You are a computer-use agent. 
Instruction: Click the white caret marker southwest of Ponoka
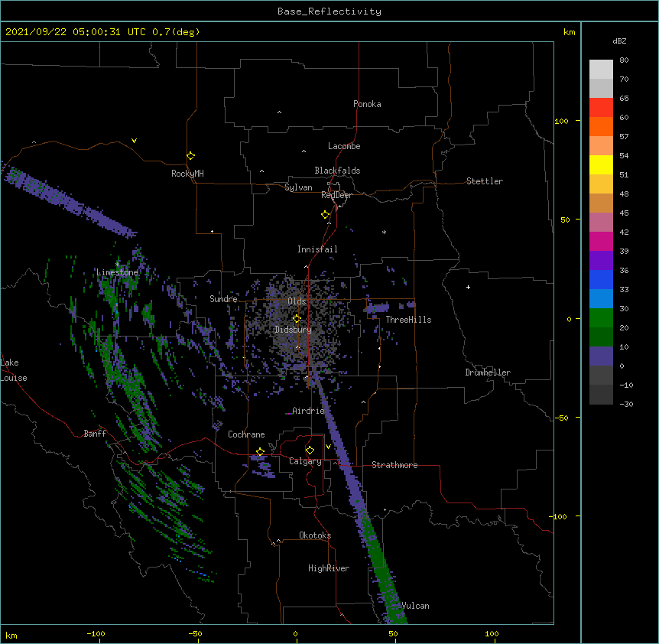pos(280,112)
